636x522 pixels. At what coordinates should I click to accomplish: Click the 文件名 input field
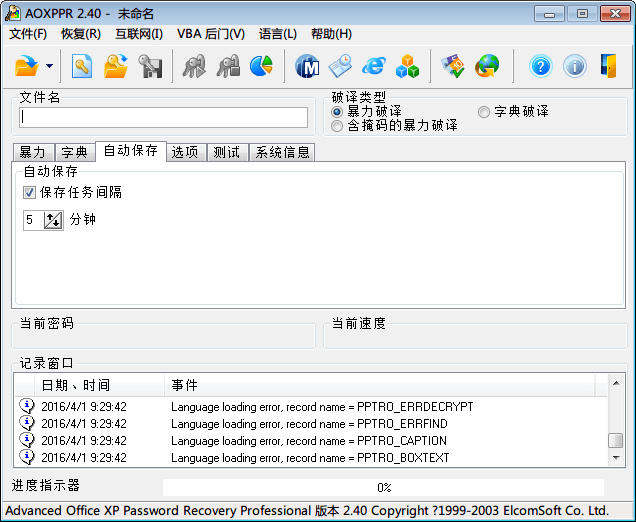tap(163, 117)
